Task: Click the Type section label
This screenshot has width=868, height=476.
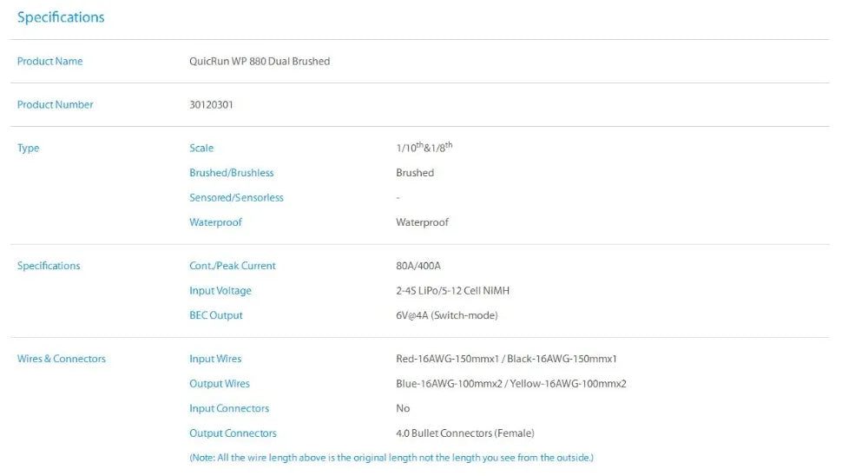Action: (29, 149)
